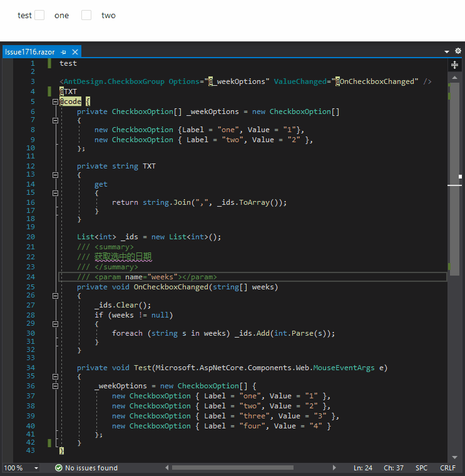Collapse the get accessor at line 15
The image size is (465, 476).
tap(55, 193)
